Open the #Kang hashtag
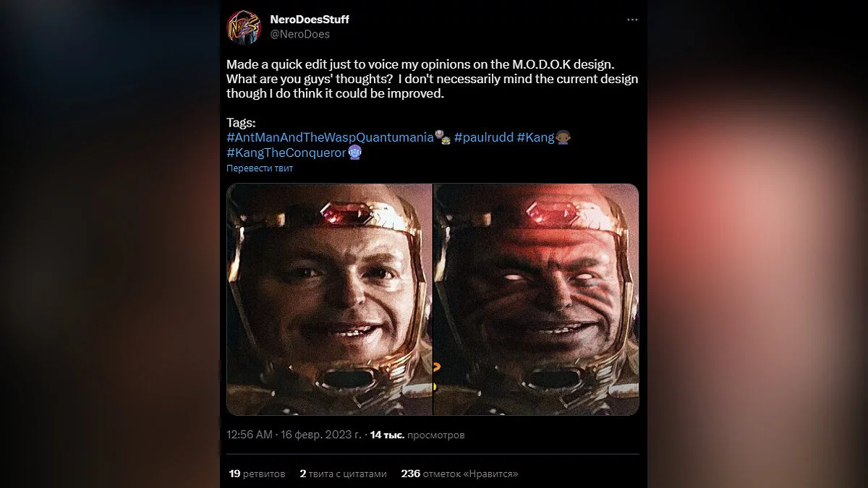The width and height of the screenshot is (868, 488). pyautogui.click(x=535, y=137)
